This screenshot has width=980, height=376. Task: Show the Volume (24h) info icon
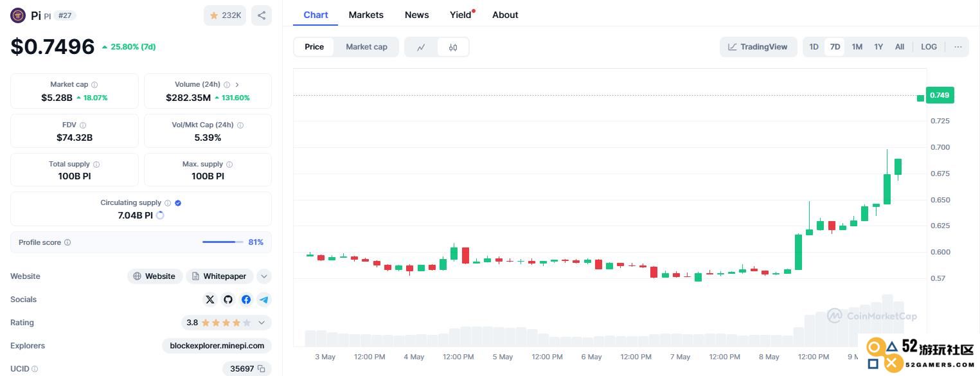pyautogui.click(x=227, y=85)
